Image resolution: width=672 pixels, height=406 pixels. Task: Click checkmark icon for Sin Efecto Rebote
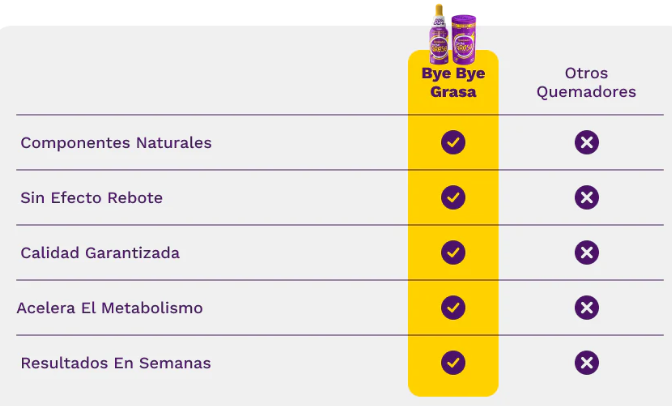point(453,198)
